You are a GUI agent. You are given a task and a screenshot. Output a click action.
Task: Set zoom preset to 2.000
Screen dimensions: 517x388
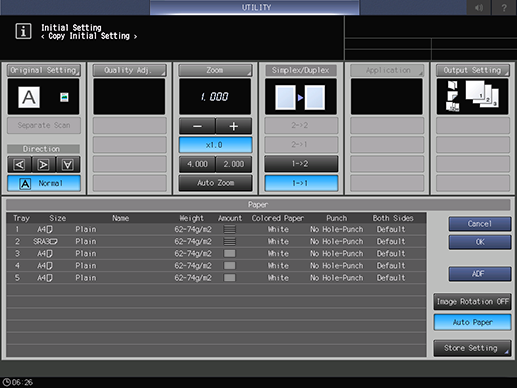(x=234, y=164)
